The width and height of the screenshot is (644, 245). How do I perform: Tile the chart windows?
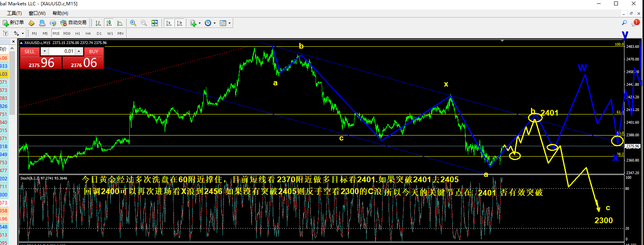click(x=155, y=23)
